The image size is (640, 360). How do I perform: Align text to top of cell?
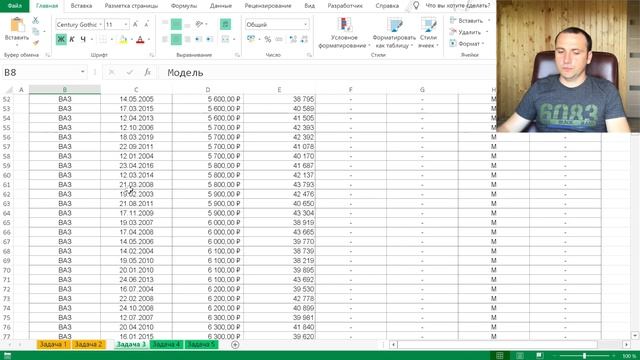pyautogui.click(x=165, y=24)
